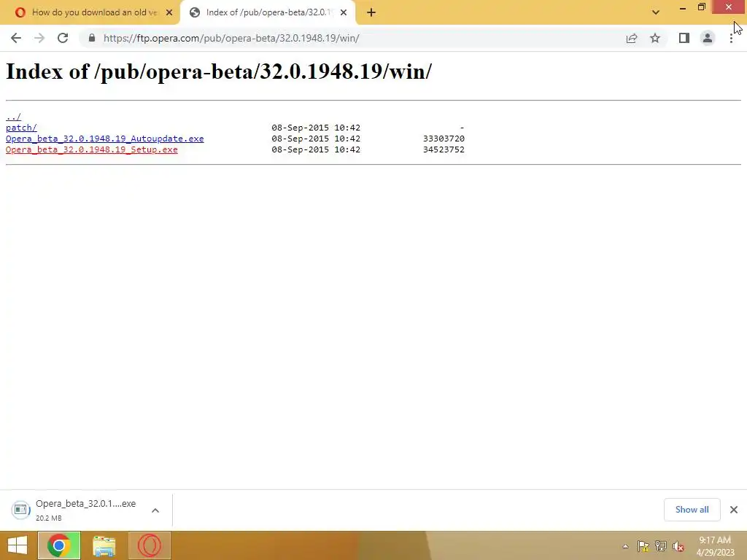Click the page heading 'Index of /pub/opera-beta'

pyautogui.click(x=219, y=71)
